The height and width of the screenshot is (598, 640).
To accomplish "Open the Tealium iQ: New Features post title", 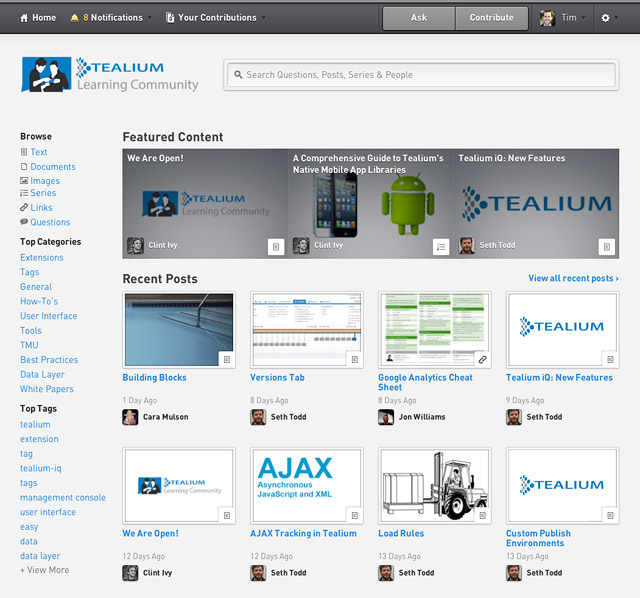I will click(x=559, y=378).
